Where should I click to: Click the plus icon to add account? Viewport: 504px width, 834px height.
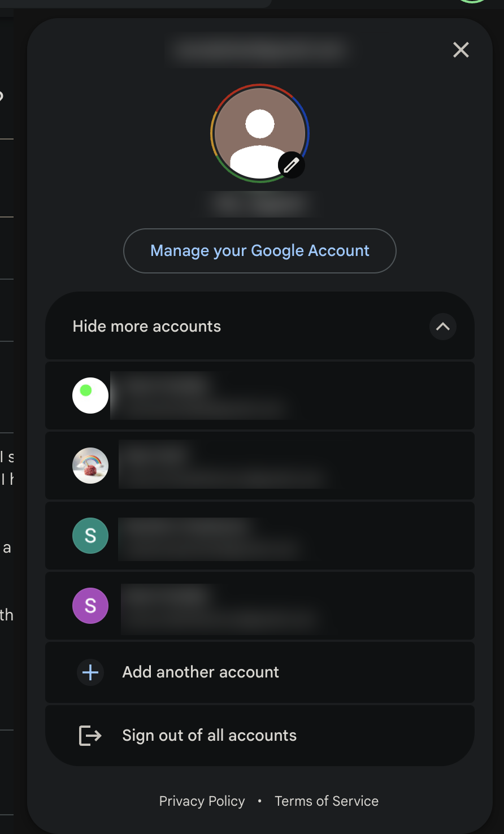click(x=90, y=672)
